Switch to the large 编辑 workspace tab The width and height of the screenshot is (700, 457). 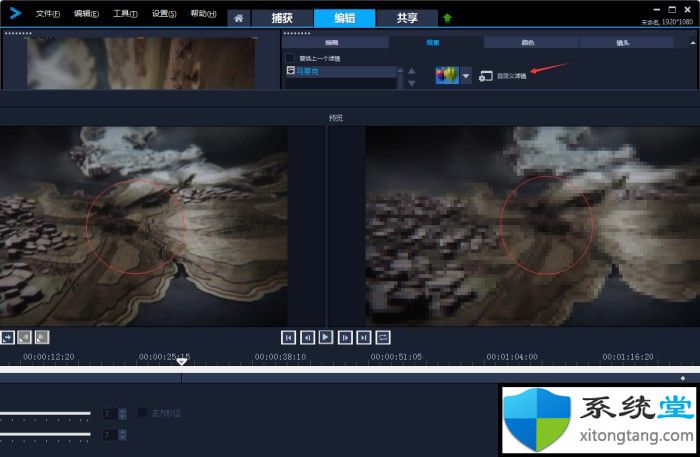344,18
